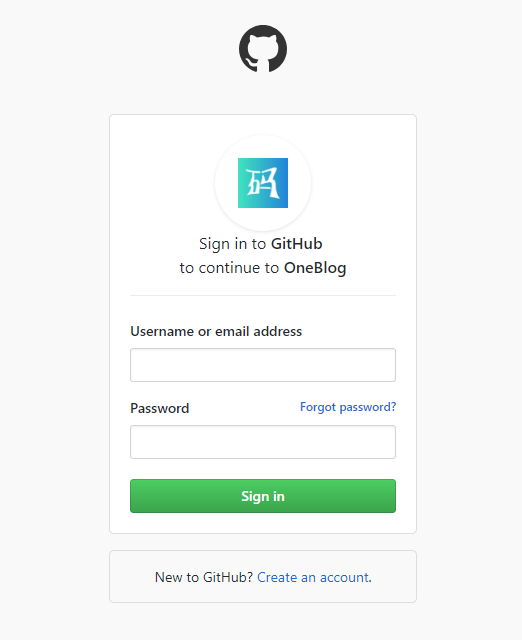Click the bold OneBlog app name

(x=315, y=268)
